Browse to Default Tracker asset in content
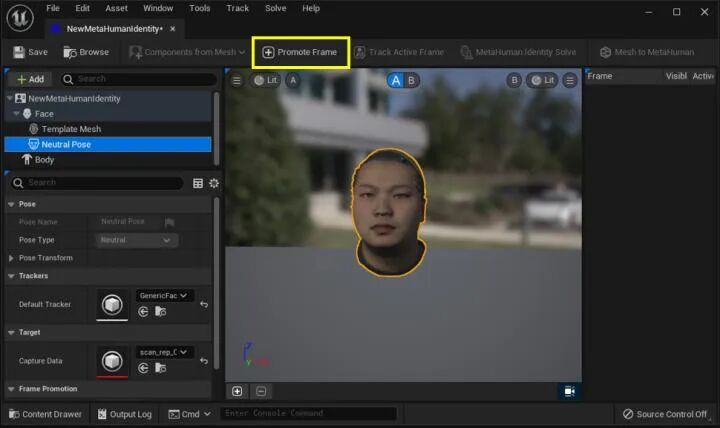Screen dimensions: 720x428 tap(160, 312)
